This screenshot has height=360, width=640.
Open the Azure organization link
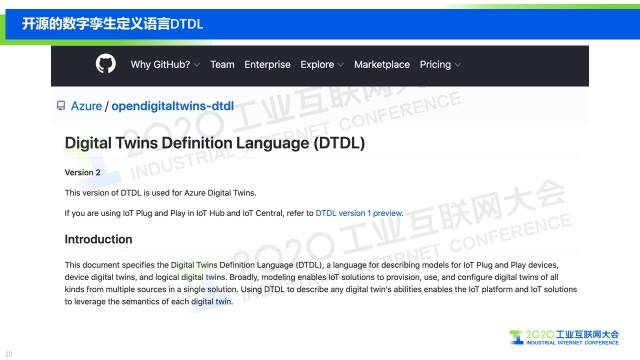tap(86, 106)
